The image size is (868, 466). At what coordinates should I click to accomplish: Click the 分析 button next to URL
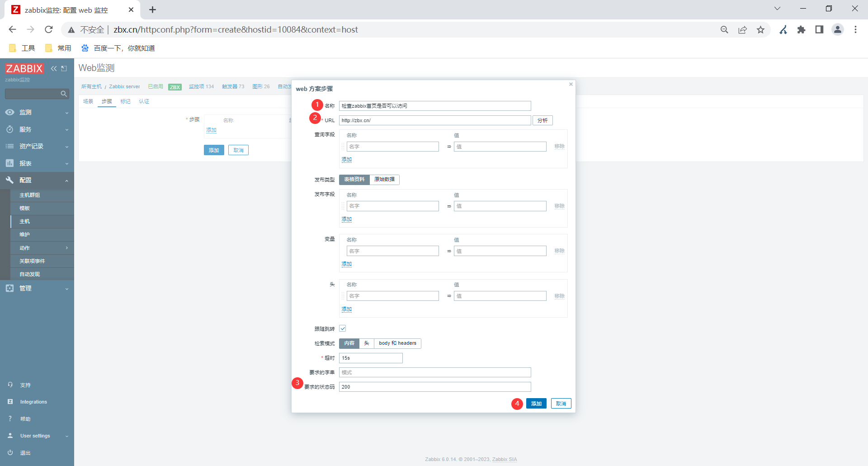point(542,120)
